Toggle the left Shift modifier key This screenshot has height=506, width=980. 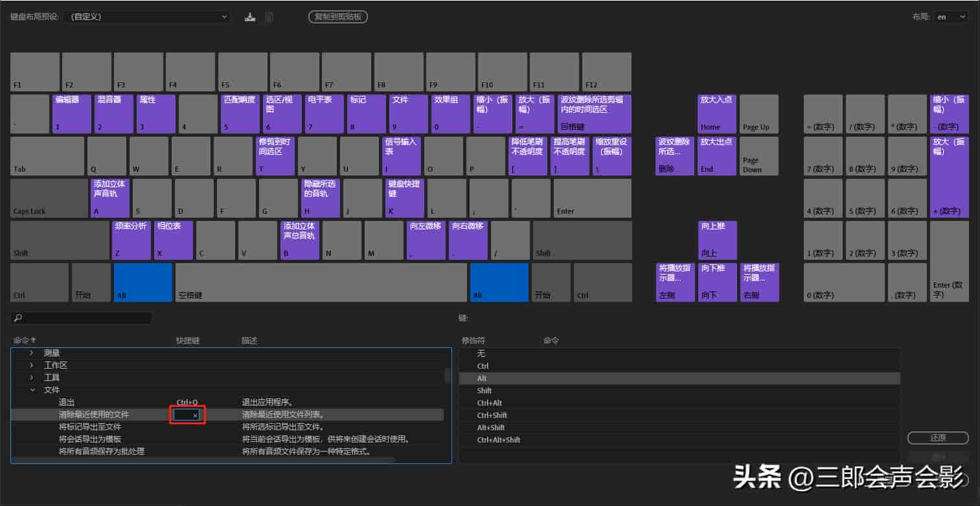click(x=60, y=240)
